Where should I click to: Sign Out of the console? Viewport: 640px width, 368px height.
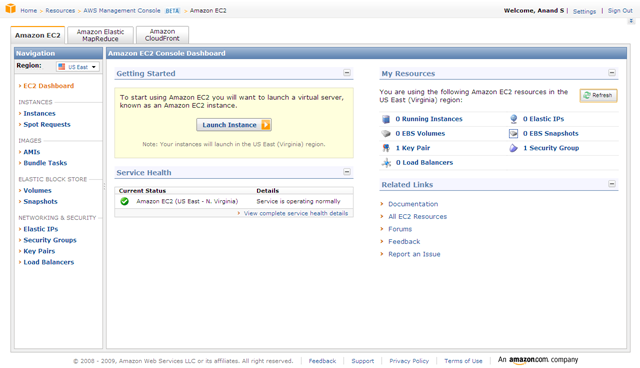[x=620, y=11]
